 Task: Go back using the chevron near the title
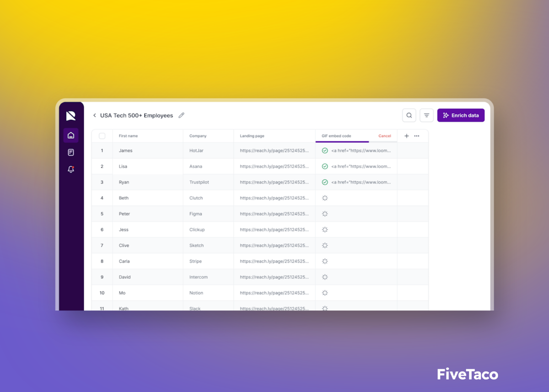coord(94,115)
